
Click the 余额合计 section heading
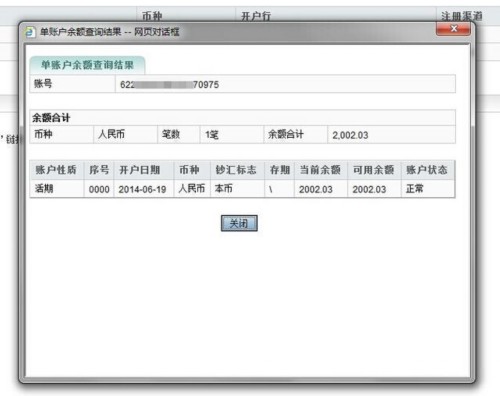pyautogui.click(x=51, y=118)
